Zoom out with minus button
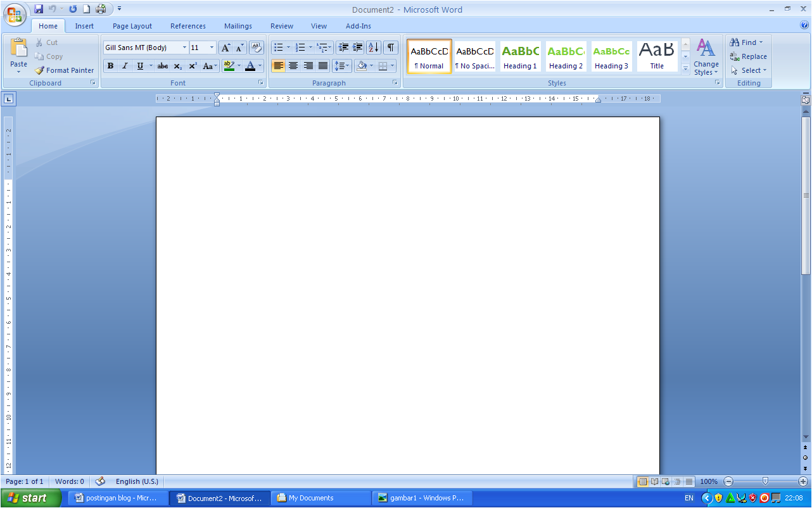Viewport: 812px width, 508px height. [728, 481]
